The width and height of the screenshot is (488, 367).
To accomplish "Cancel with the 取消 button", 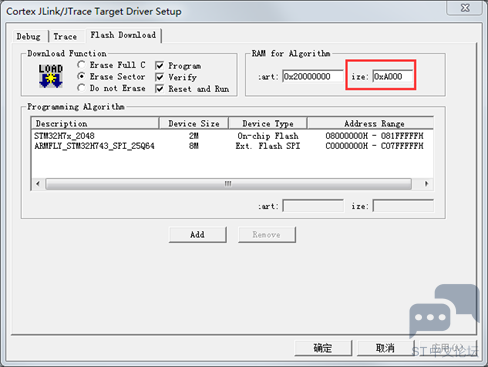I will pyautogui.click(x=386, y=348).
